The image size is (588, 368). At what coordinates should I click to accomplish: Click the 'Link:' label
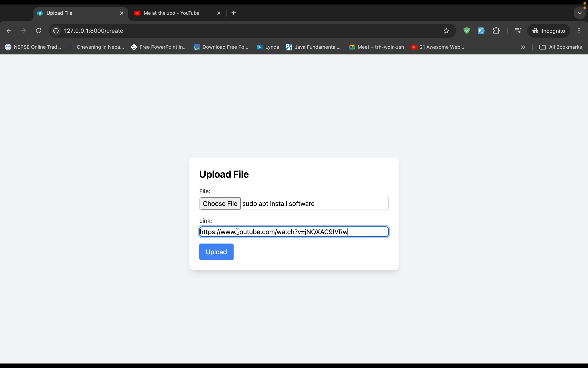coord(206,221)
